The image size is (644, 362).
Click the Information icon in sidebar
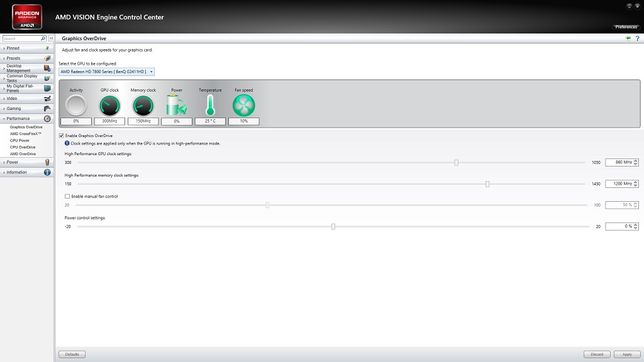(47, 172)
